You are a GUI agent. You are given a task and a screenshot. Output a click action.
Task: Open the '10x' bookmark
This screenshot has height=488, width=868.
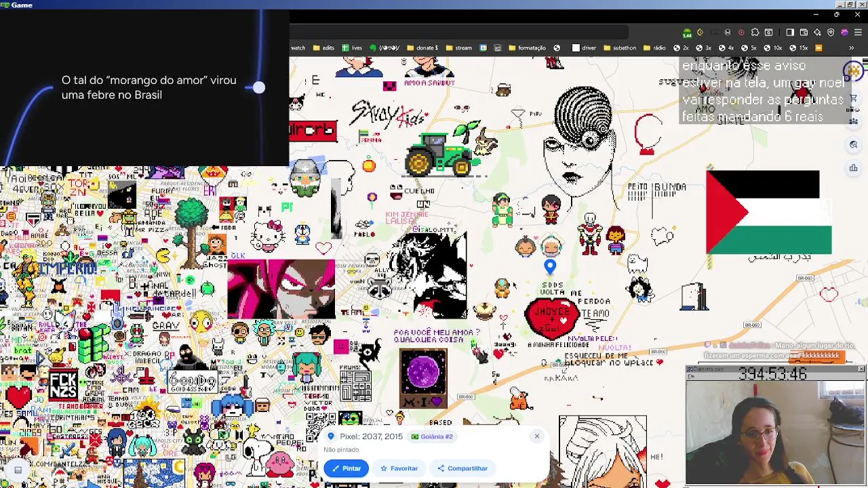click(x=772, y=48)
